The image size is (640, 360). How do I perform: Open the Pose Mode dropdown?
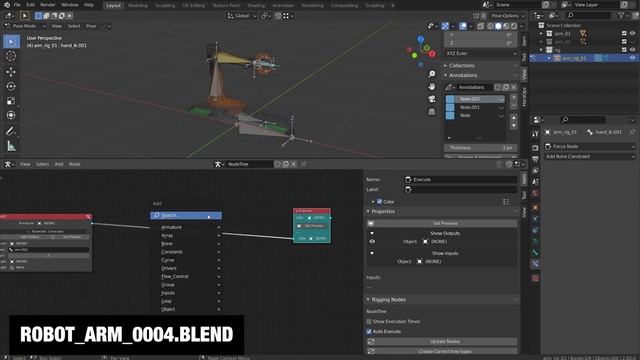pyautogui.click(x=25, y=26)
